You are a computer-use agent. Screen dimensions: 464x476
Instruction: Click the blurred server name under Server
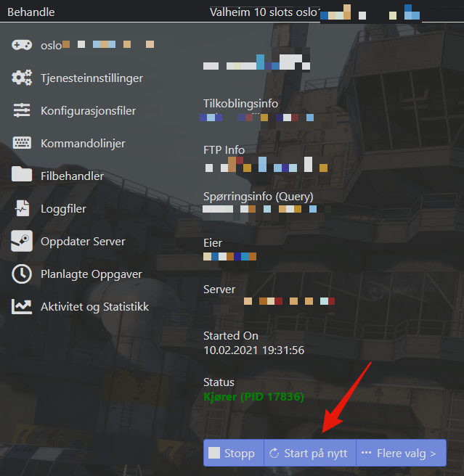(270, 301)
